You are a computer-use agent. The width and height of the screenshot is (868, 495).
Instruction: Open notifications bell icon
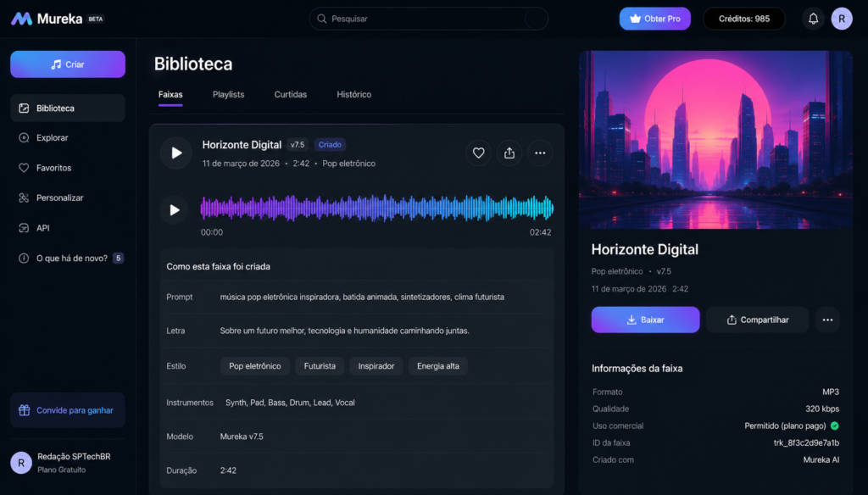[813, 19]
